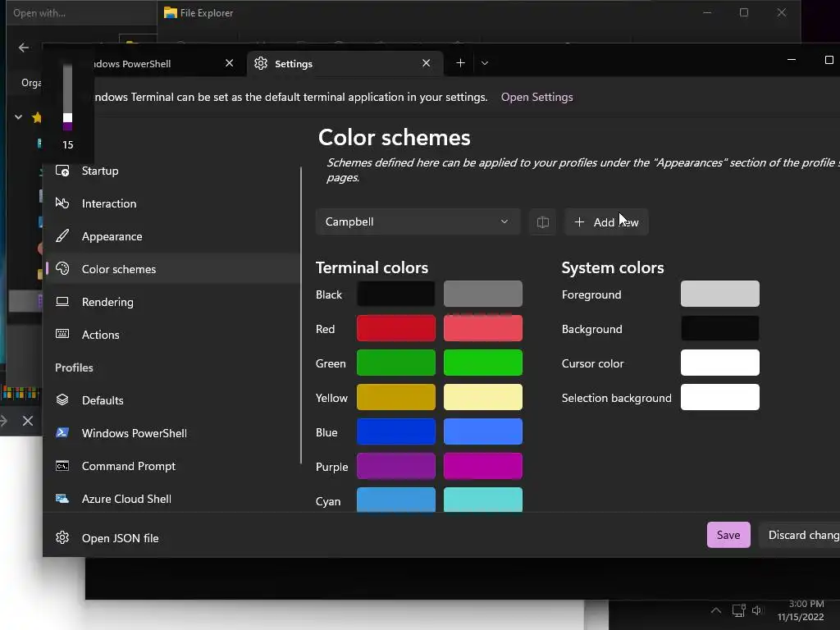The height and width of the screenshot is (630, 840).
Task: Click the Command Prompt profile icon
Action: click(x=62, y=466)
